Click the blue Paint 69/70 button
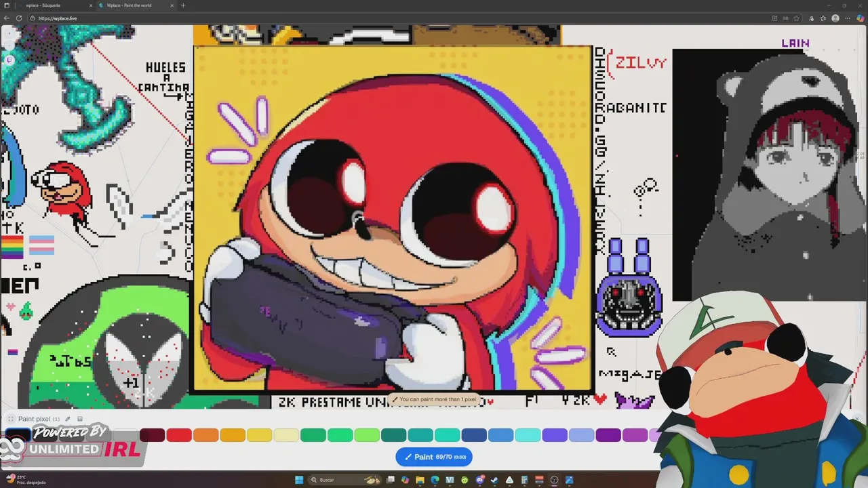 tap(434, 457)
